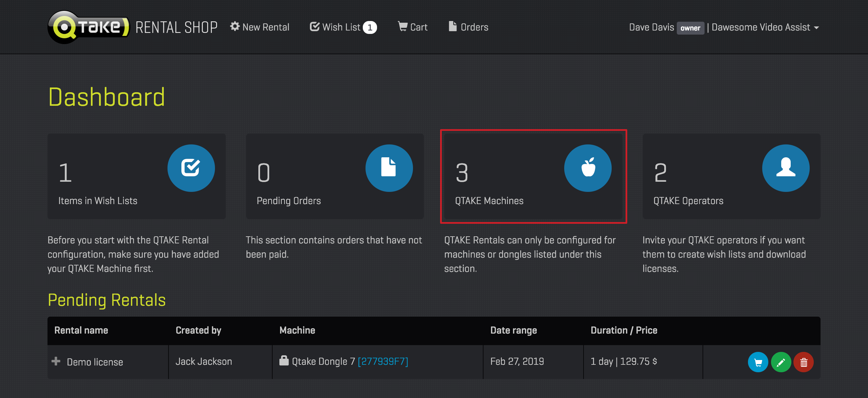868x398 pixels.
Task: Add Demo license to cart with blue button
Action: pyautogui.click(x=758, y=362)
